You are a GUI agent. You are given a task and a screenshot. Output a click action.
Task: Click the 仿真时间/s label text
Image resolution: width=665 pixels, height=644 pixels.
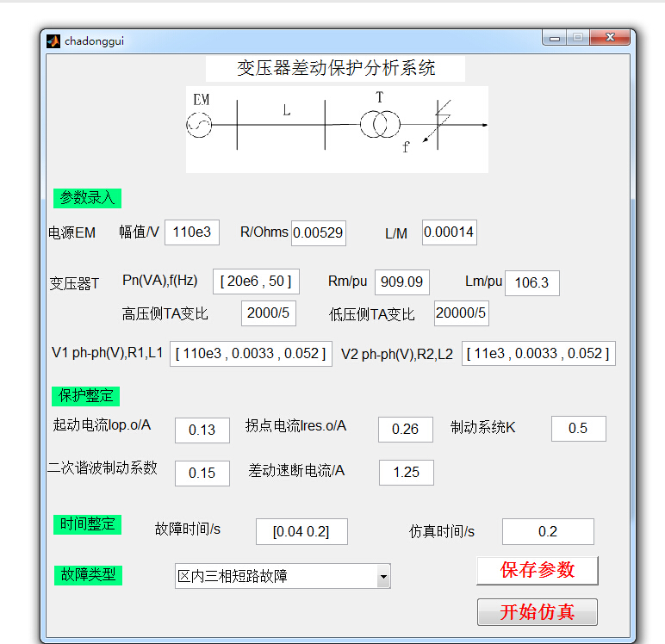442,532
